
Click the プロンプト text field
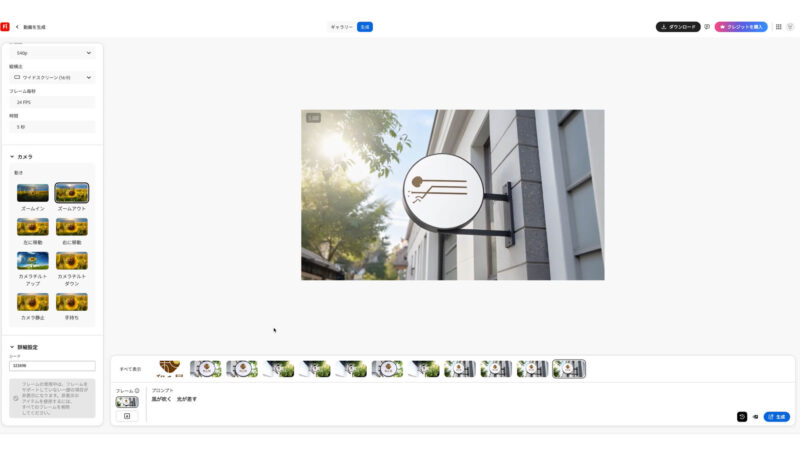point(439,399)
